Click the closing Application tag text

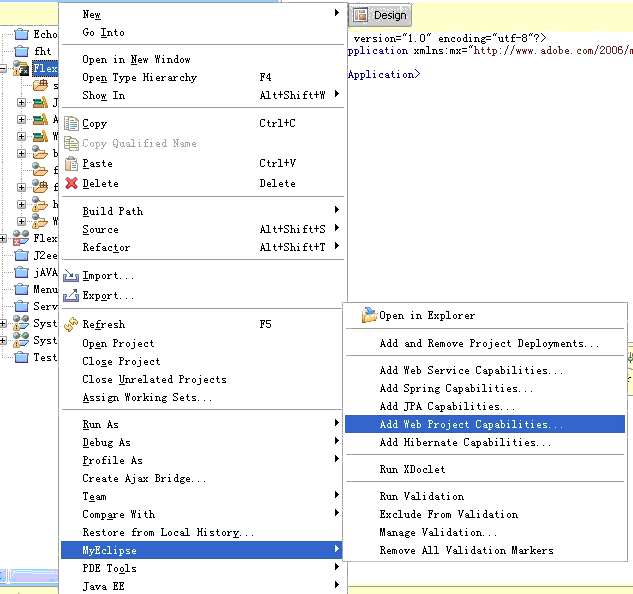(x=384, y=75)
